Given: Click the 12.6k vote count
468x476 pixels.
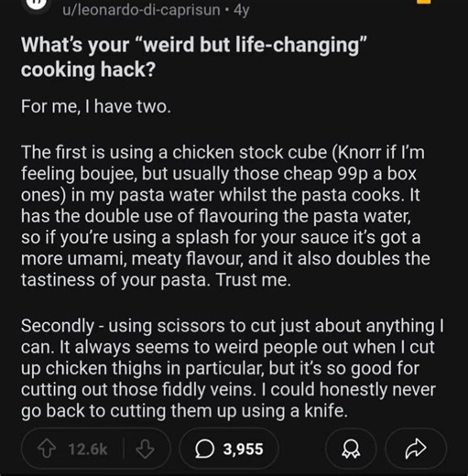Looking at the screenshot, I should [88, 449].
